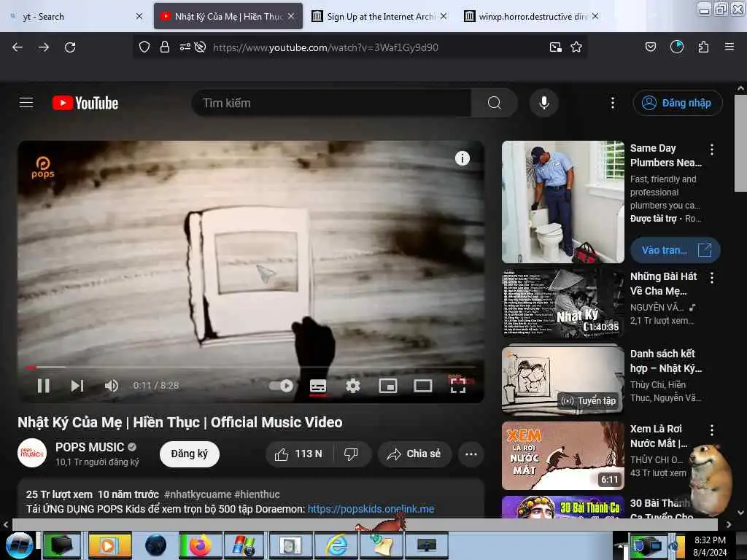Toggle the autoplay switch in player

281,386
